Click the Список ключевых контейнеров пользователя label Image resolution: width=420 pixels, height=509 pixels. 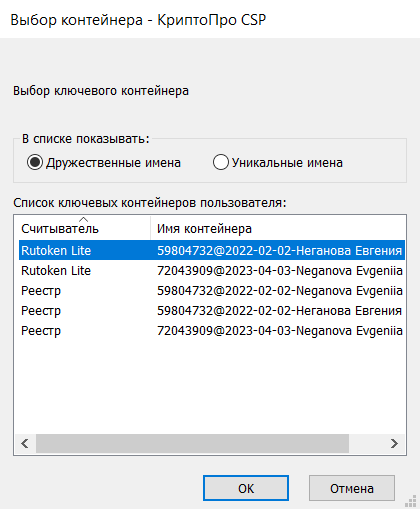point(150,203)
